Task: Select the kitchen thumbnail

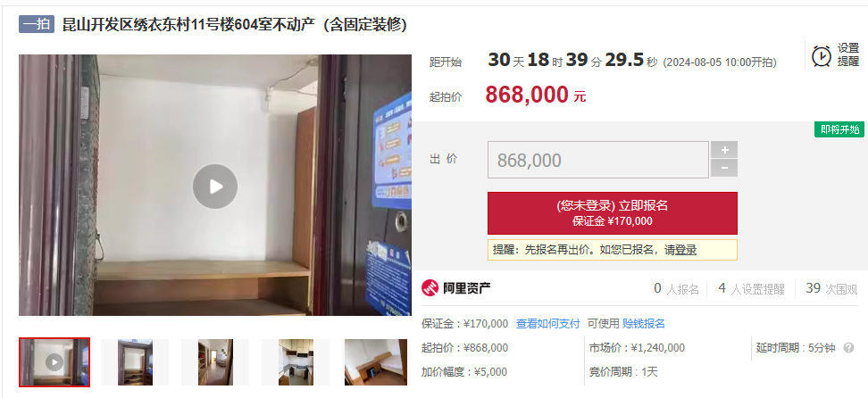Action: click(x=296, y=362)
